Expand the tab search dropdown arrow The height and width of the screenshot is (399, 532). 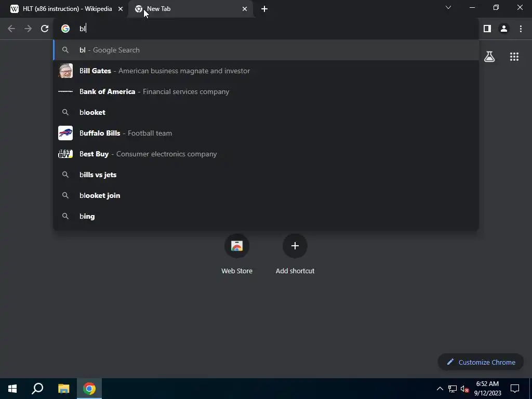[x=448, y=7]
